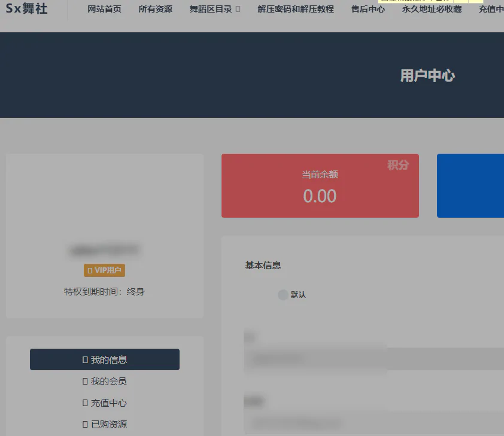Click the icon beside 我的会员
The width and height of the screenshot is (504, 436).
85,381
